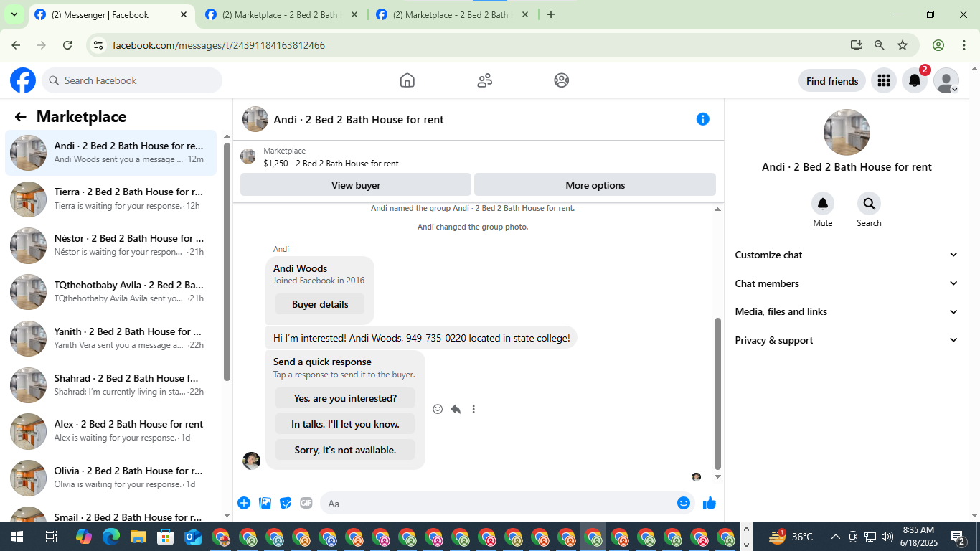Send quick response "Yes, are you interested?"
Screen dimensions: 980x551
pos(345,398)
